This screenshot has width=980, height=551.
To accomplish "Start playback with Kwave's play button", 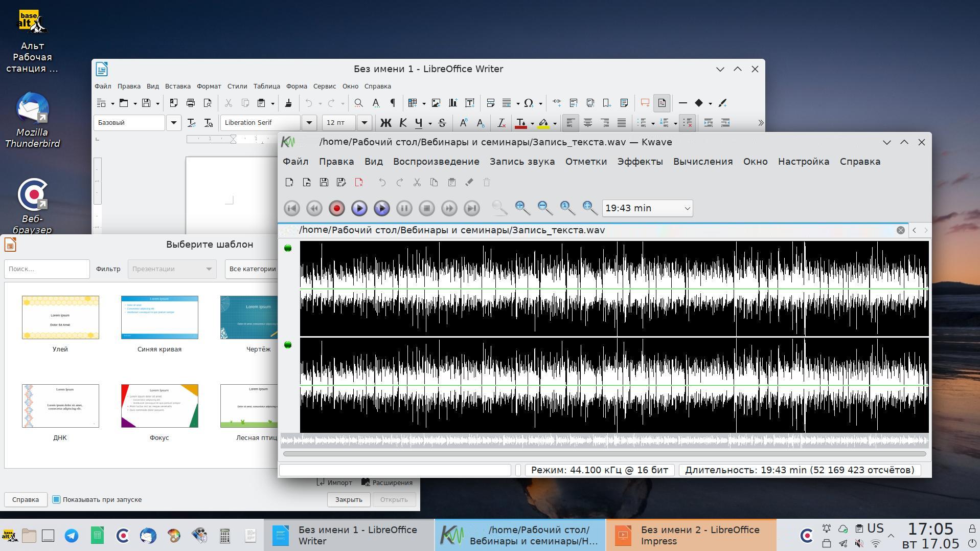I will [359, 208].
